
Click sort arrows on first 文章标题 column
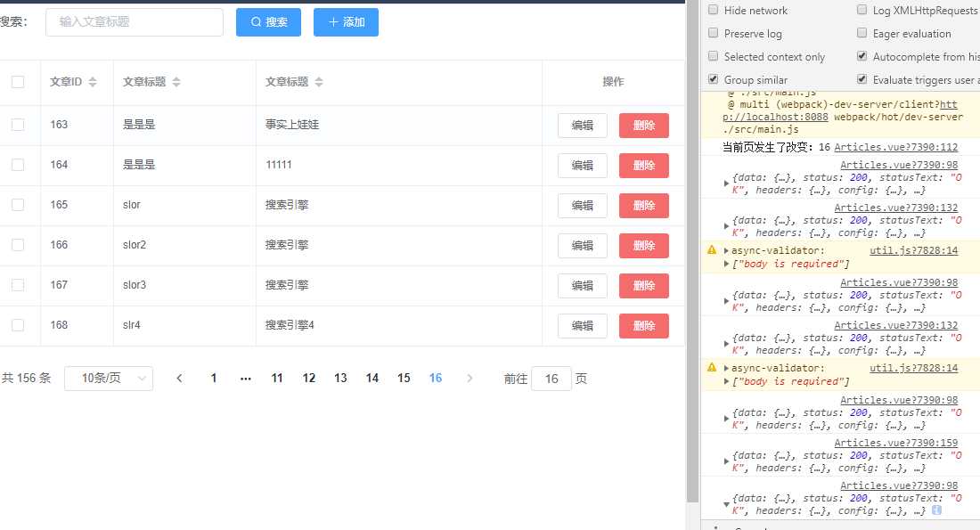pyautogui.click(x=178, y=81)
